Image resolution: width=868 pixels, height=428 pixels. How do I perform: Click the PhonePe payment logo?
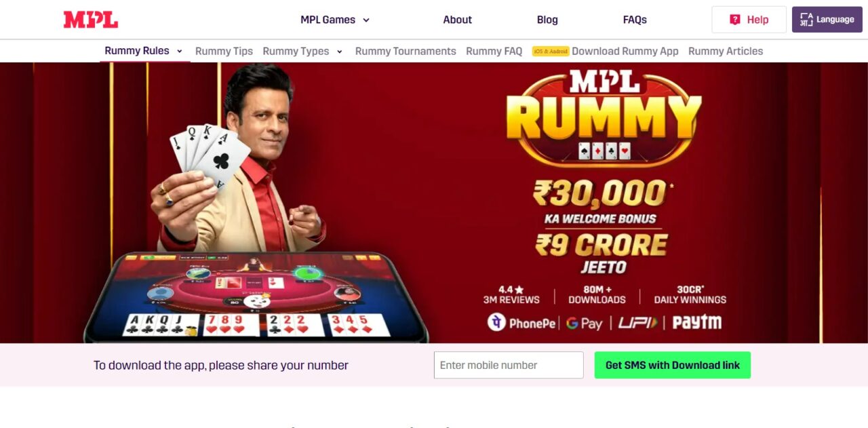tap(522, 322)
